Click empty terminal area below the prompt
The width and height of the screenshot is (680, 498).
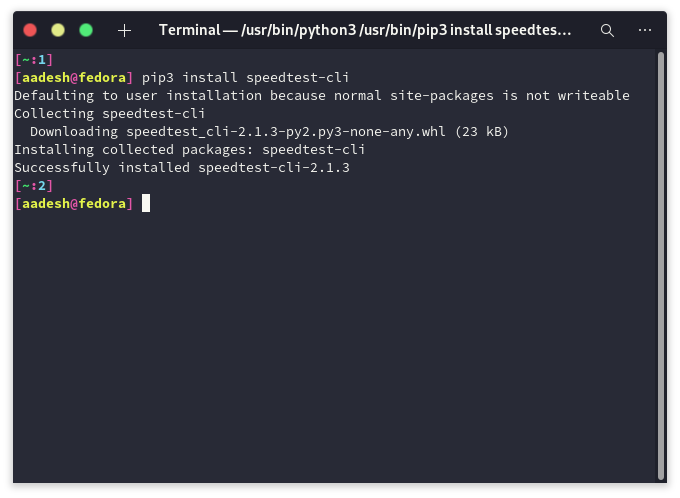pos(330,350)
